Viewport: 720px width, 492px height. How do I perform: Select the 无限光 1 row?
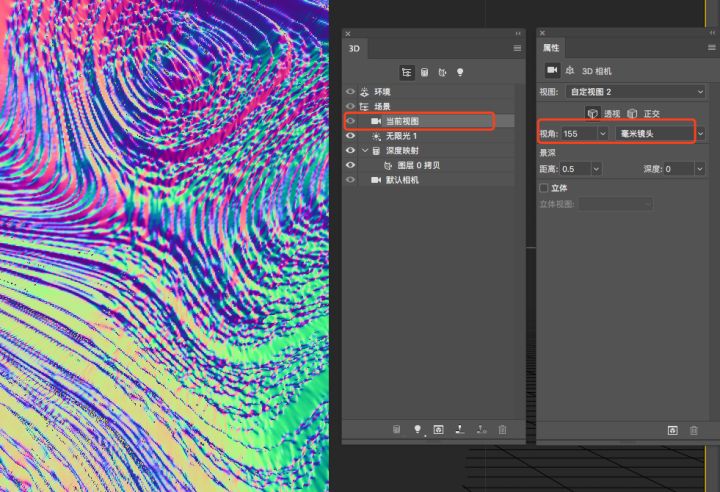pos(429,136)
